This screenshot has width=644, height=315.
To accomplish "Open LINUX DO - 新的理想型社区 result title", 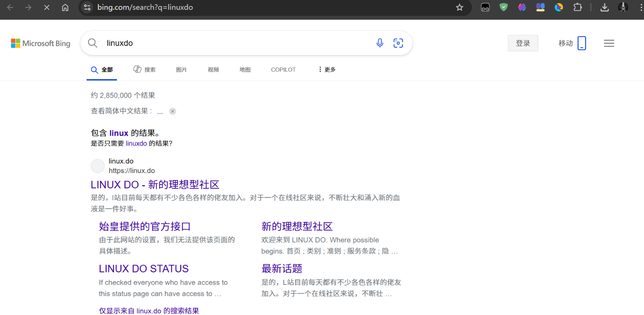I will click(x=155, y=185).
